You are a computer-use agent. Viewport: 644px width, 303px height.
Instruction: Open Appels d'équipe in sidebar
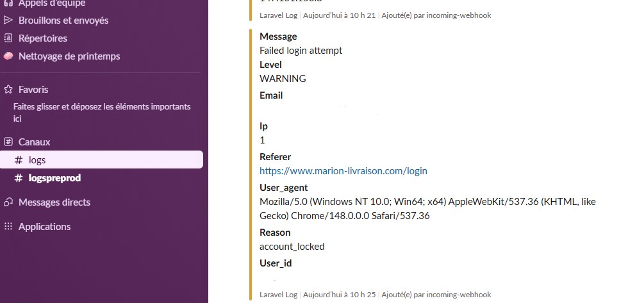pyautogui.click(x=52, y=3)
